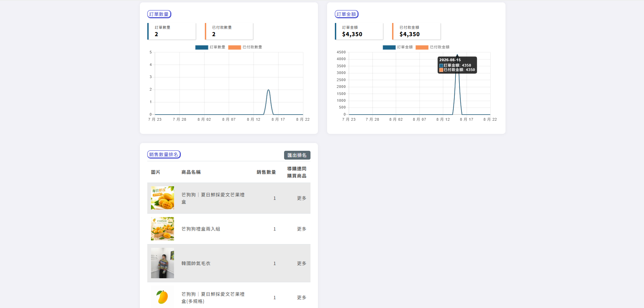Click the 韓國帥氣毛衣 product thumbnail
Screen dimensions: 644x308
click(163, 263)
